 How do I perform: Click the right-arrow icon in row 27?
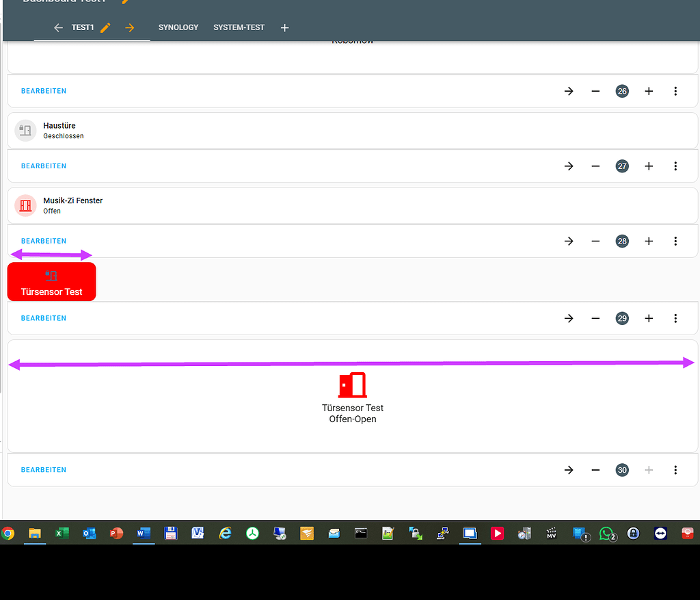569,166
